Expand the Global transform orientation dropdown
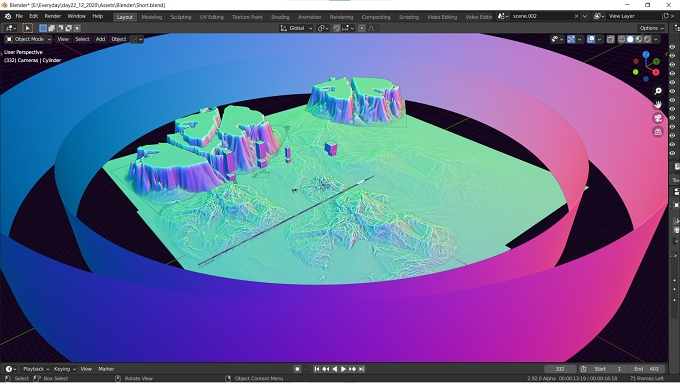680x383 pixels. (297, 28)
